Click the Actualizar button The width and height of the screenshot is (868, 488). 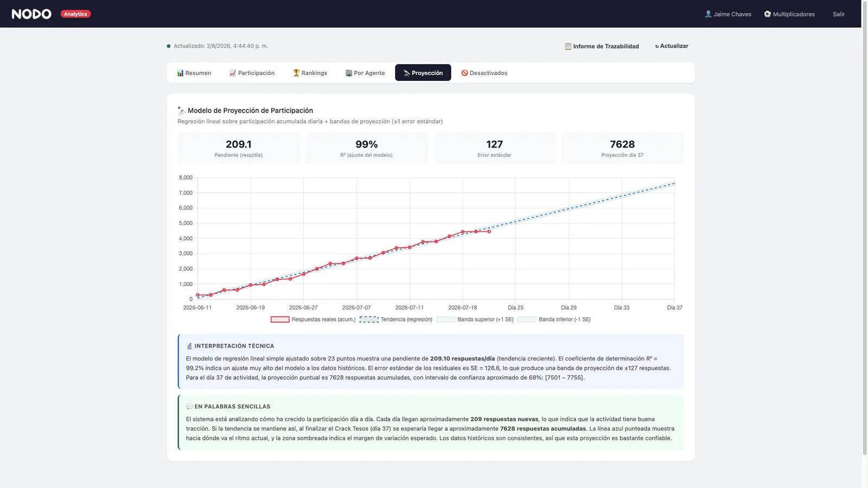pos(672,46)
